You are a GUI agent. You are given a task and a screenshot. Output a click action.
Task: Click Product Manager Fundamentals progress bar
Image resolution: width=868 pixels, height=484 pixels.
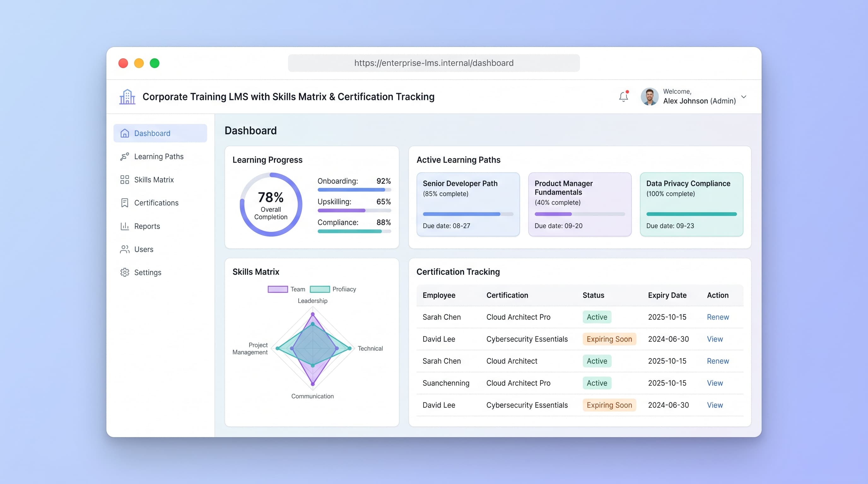point(580,214)
